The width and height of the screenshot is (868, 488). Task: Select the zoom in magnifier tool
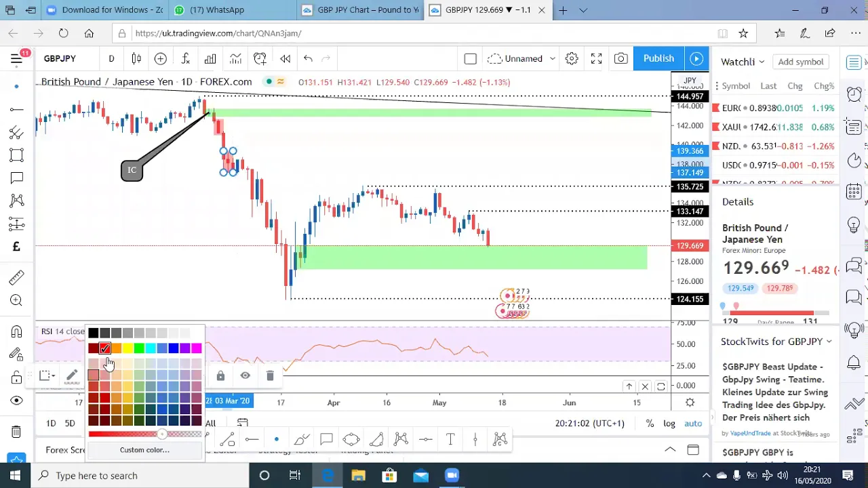(17, 300)
